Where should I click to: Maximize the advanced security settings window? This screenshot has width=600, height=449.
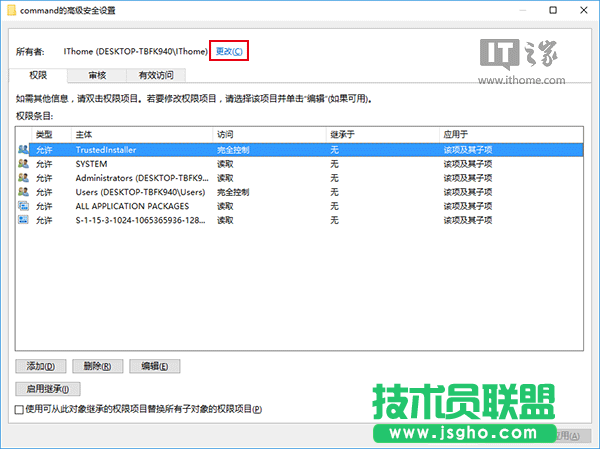553,10
